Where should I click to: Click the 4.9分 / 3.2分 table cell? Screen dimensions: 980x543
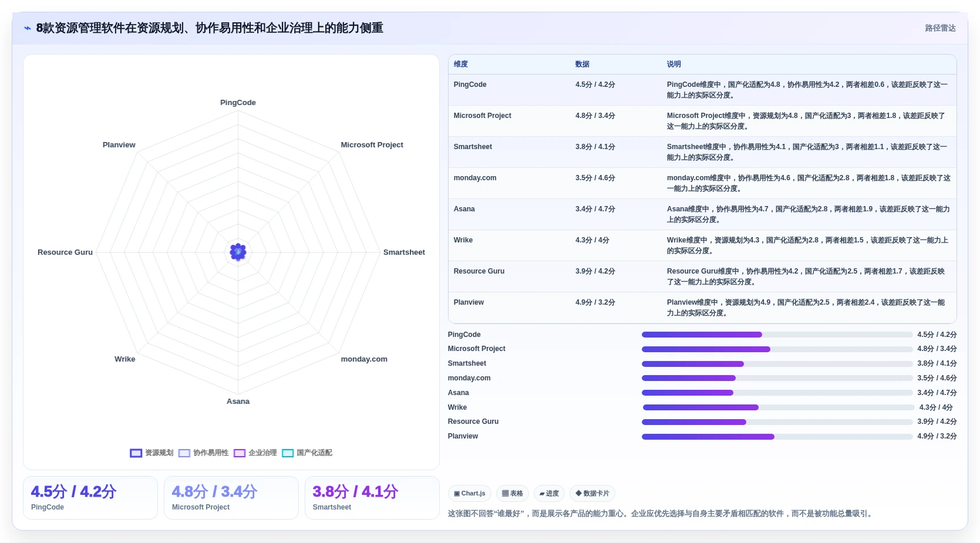[x=595, y=302]
